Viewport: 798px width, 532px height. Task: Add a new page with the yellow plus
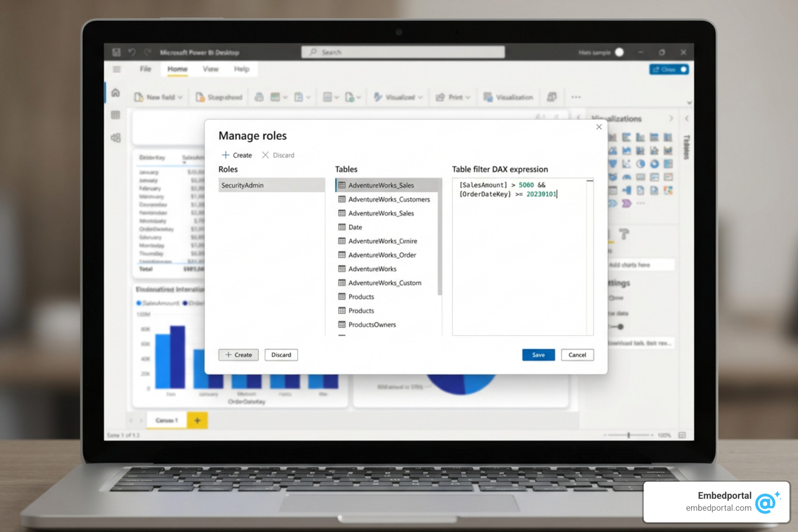coord(197,420)
